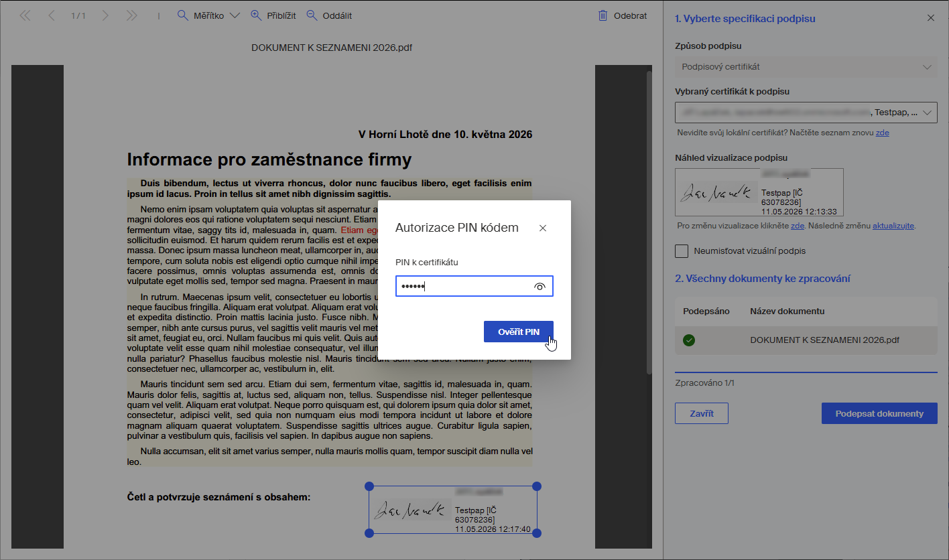Toggle PIN visibility eye icon
Image resolution: width=949 pixels, height=560 pixels.
pos(540,287)
